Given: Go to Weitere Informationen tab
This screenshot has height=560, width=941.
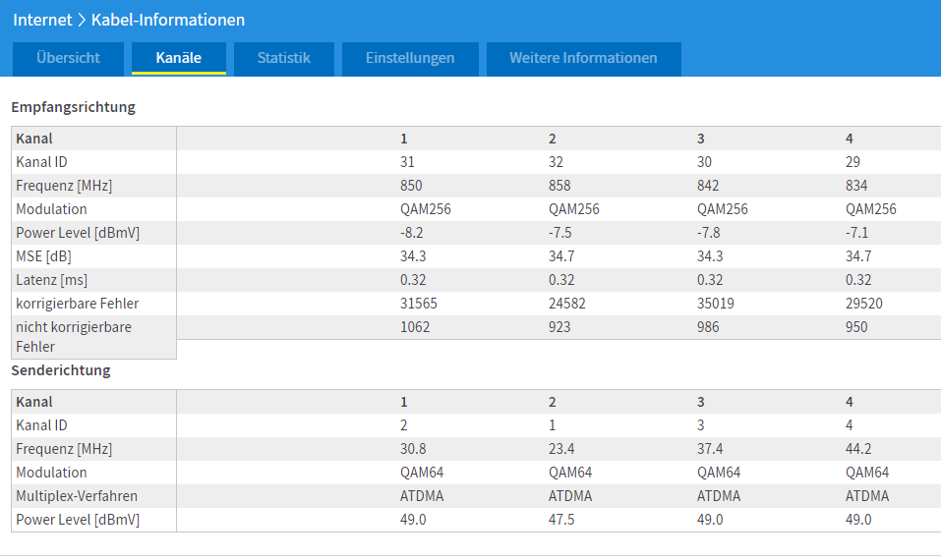Looking at the screenshot, I should coord(583,58).
